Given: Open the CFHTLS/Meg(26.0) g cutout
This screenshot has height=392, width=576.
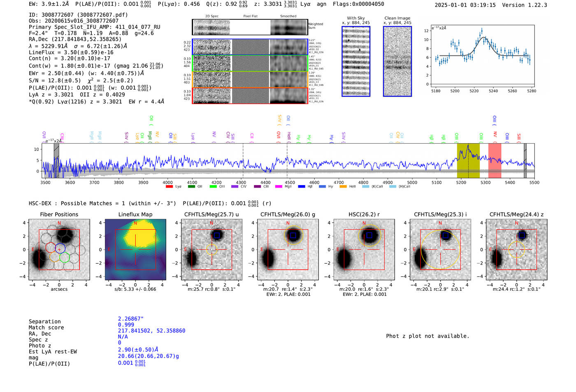Looking at the screenshot, I should click(x=288, y=249).
